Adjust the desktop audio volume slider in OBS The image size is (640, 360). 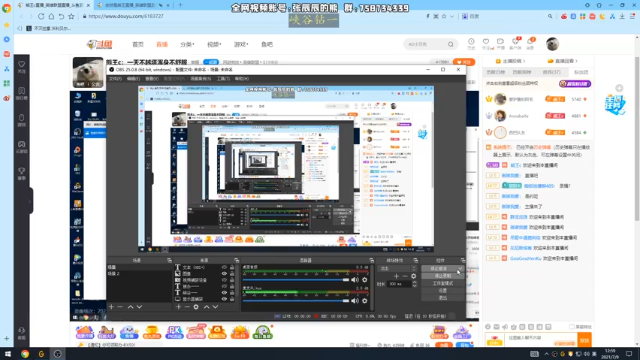(x=296, y=280)
